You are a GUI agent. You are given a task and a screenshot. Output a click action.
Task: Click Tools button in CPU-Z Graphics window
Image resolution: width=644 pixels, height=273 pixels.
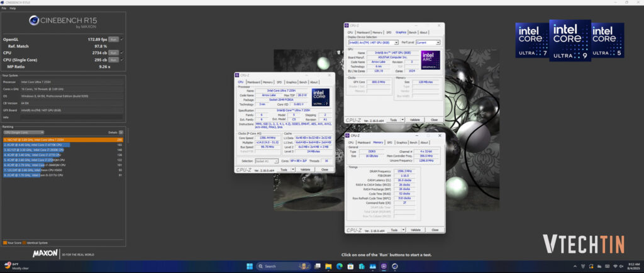pos(393,120)
